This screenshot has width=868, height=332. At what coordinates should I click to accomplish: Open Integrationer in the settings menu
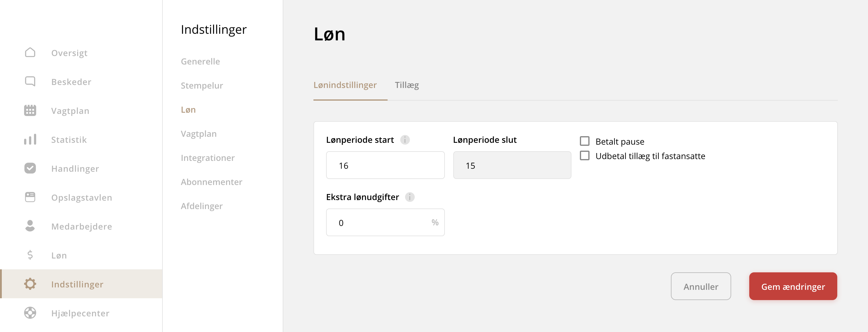(x=208, y=158)
